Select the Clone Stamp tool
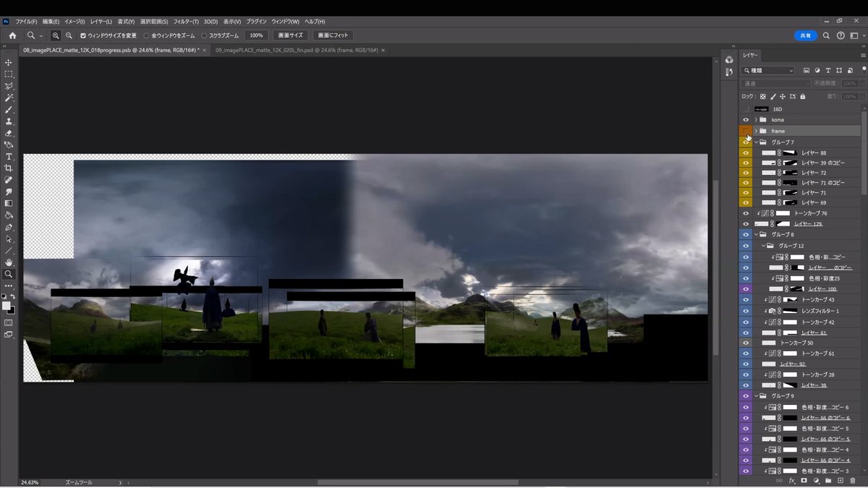The width and height of the screenshot is (868, 488). [9, 121]
